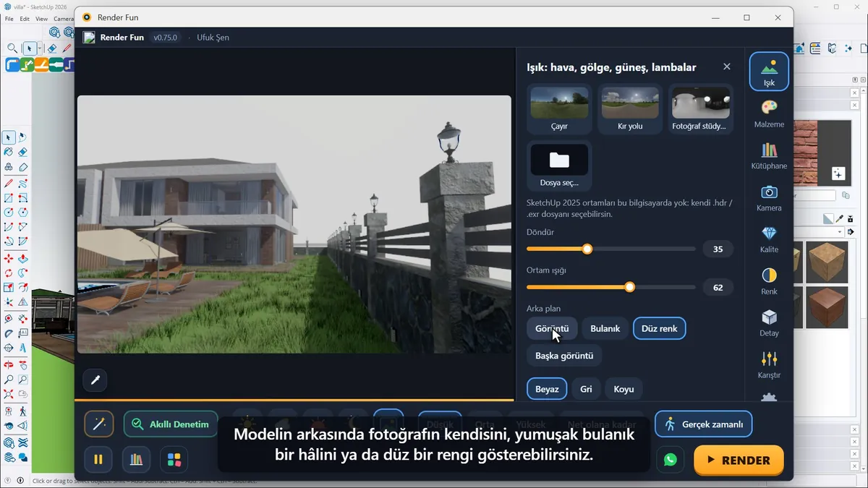Choose Başka görüntü background option
This screenshot has height=488, width=868.
564,356
